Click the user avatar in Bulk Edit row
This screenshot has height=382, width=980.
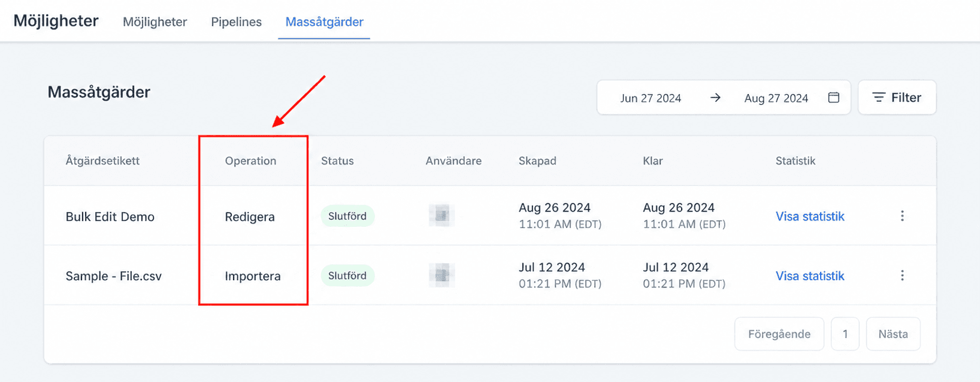coord(442,216)
